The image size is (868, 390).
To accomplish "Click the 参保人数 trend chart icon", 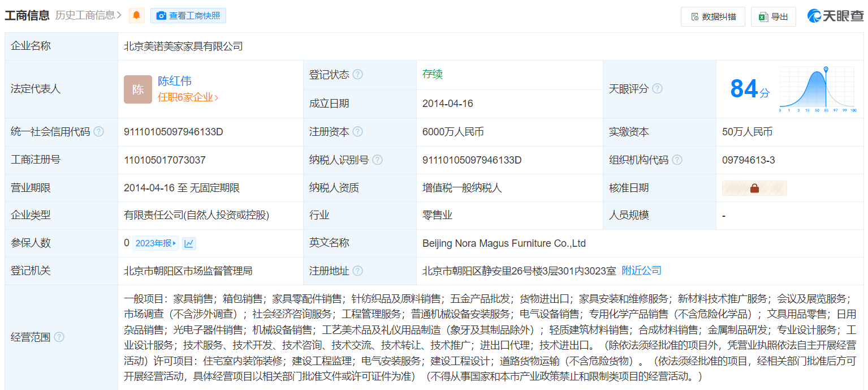I will 189,243.
